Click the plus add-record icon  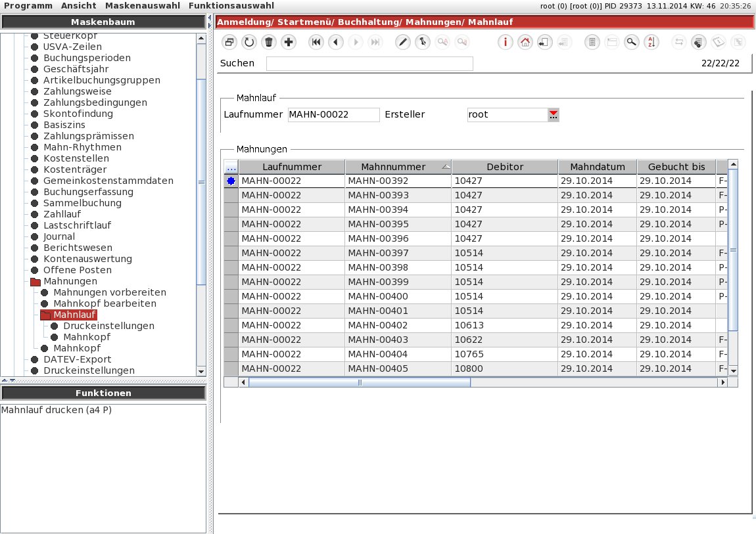[x=289, y=43]
